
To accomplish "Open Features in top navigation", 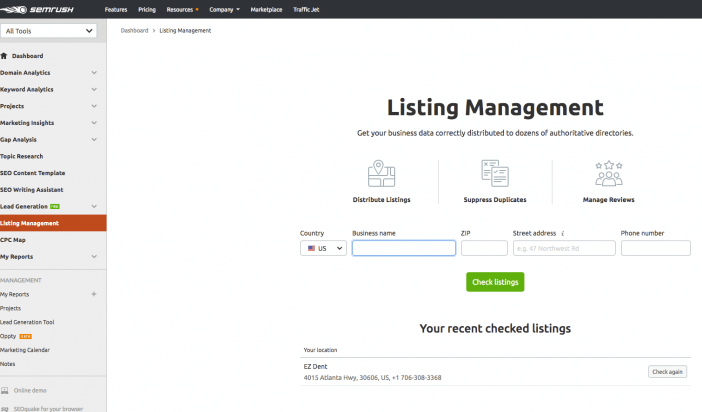I will (x=116, y=9).
